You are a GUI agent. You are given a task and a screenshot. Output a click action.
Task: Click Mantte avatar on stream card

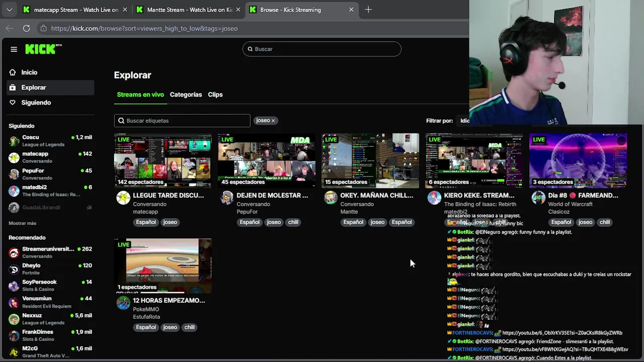pyautogui.click(x=331, y=198)
